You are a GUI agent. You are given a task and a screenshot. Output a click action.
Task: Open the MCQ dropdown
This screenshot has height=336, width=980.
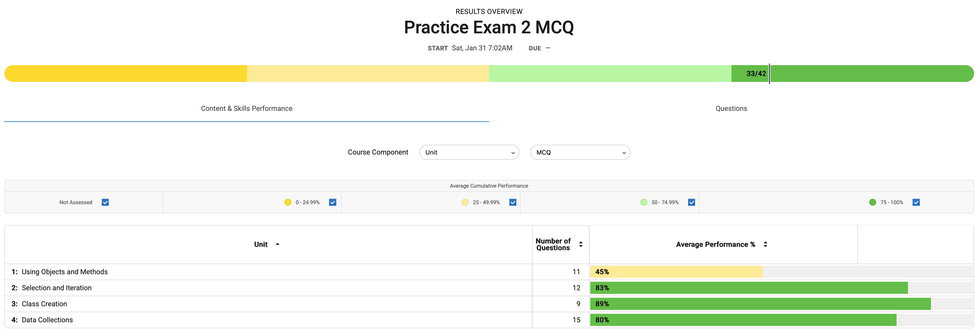pyautogui.click(x=580, y=152)
